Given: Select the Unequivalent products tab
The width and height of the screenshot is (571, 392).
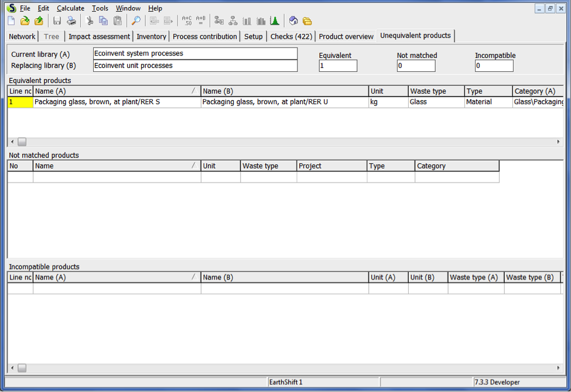Looking at the screenshot, I should [x=415, y=36].
